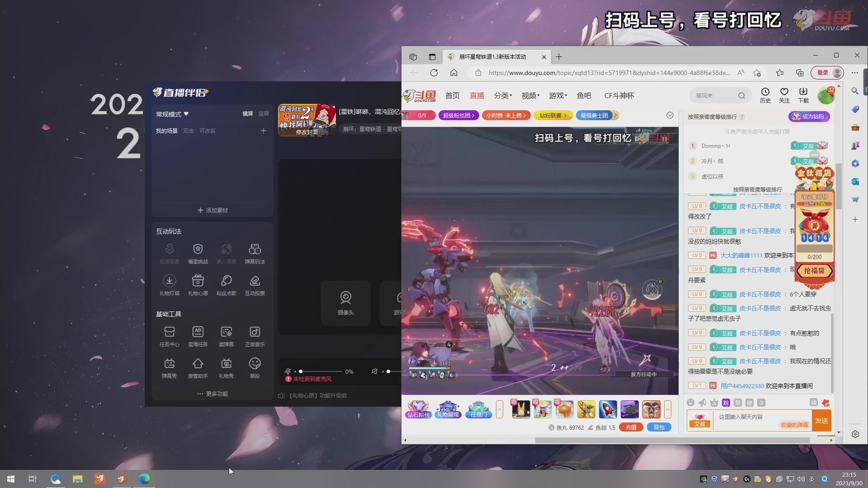Open the 粉丝点歌 tool
Image resolution: width=868 pixels, height=488 pixels.
226,285
